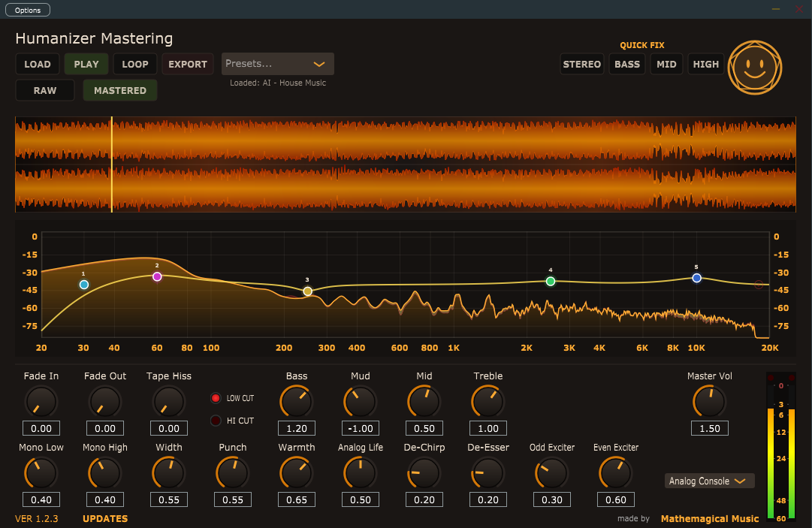Viewport: 812px width, 528px height.
Task: Click the upper channel waveform display
Action: pos(406,140)
